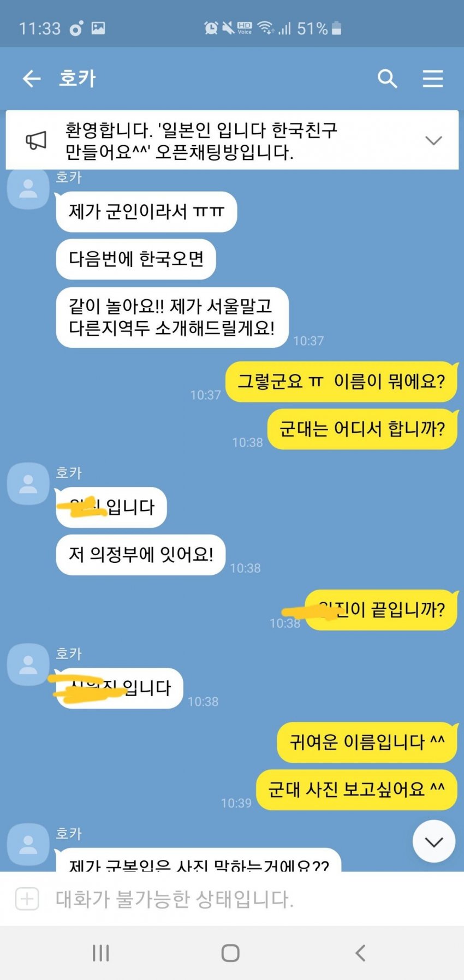
Task: Tap 호카 profile avatar above 제가 군인이라서 message
Action: (28, 189)
